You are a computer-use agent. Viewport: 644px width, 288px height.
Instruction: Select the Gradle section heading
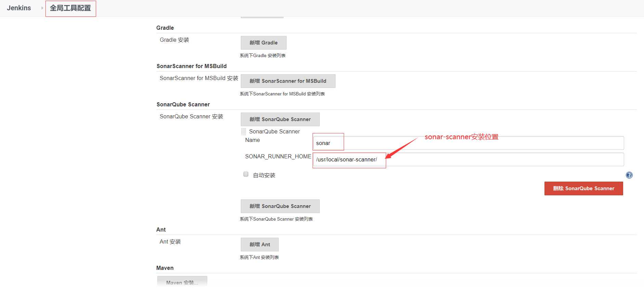point(165,28)
